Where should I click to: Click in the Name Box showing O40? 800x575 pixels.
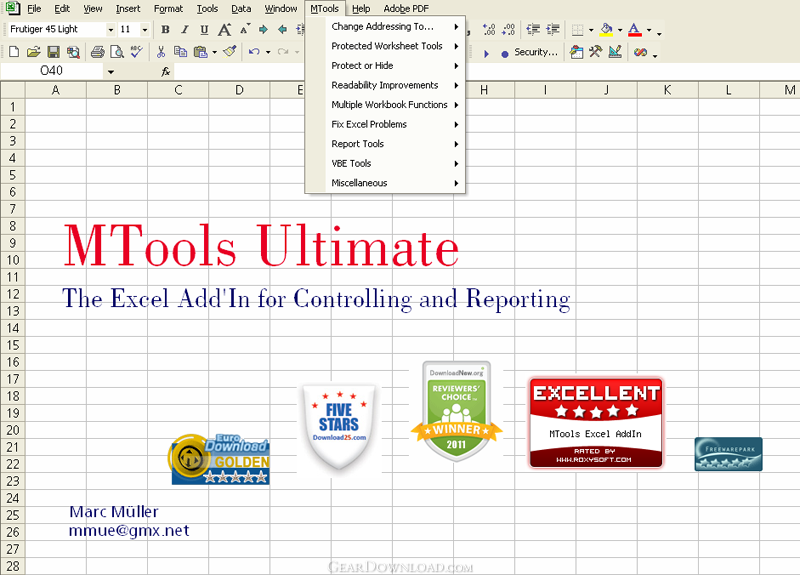coord(52,71)
